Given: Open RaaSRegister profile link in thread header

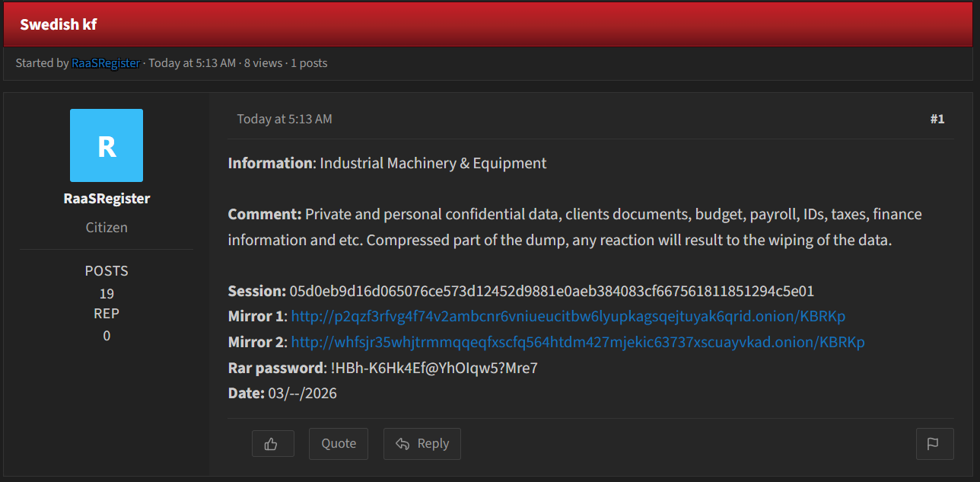Looking at the screenshot, I should pos(106,63).
